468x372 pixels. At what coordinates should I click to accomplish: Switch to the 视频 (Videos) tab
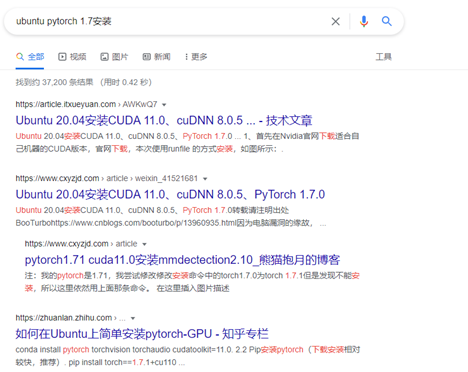click(x=72, y=57)
